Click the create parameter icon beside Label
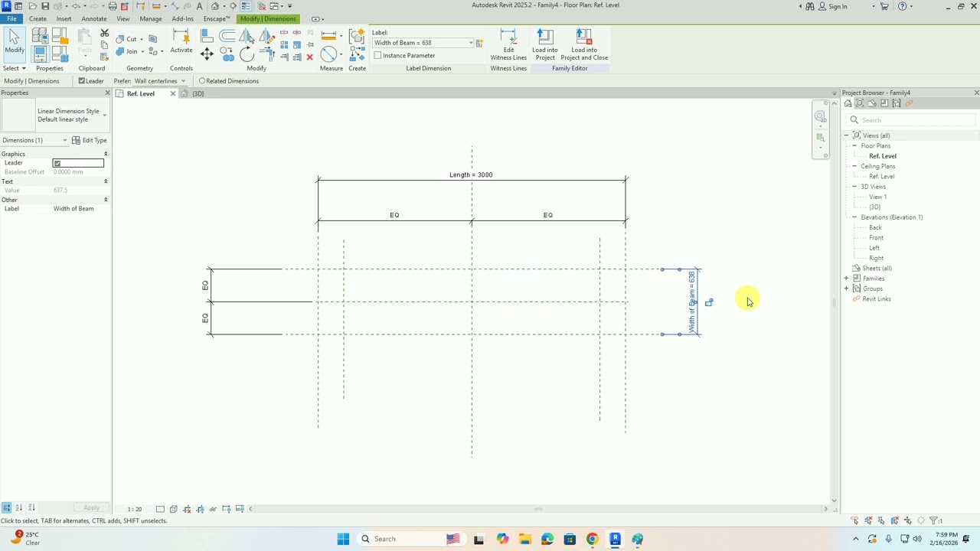This screenshot has width=980, height=551. pyautogui.click(x=479, y=43)
